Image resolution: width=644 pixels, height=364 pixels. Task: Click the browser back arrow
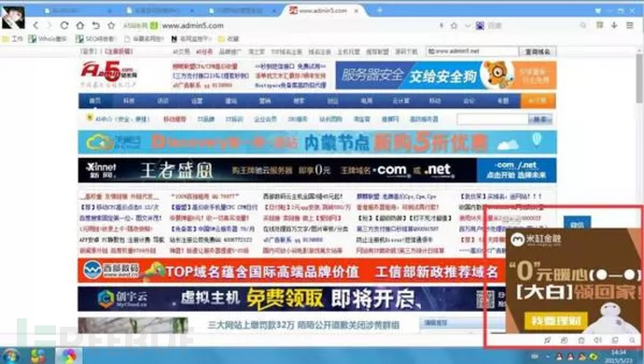pyautogui.click(x=35, y=25)
